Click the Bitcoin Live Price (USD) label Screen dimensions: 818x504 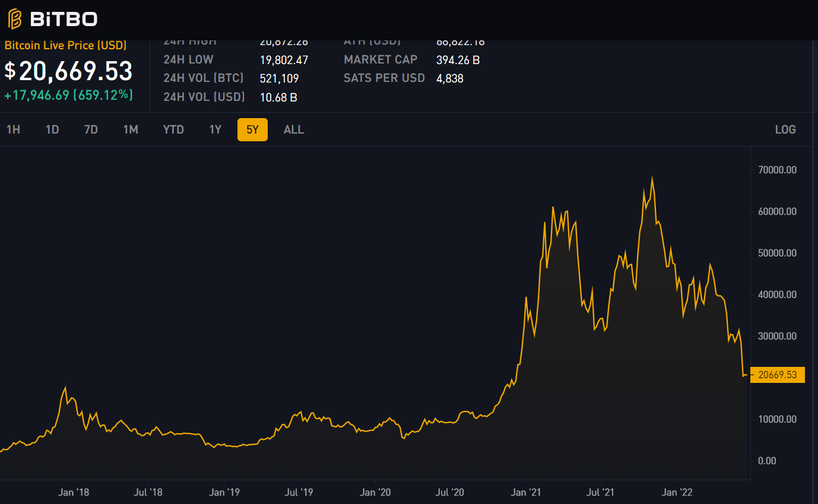click(x=65, y=45)
